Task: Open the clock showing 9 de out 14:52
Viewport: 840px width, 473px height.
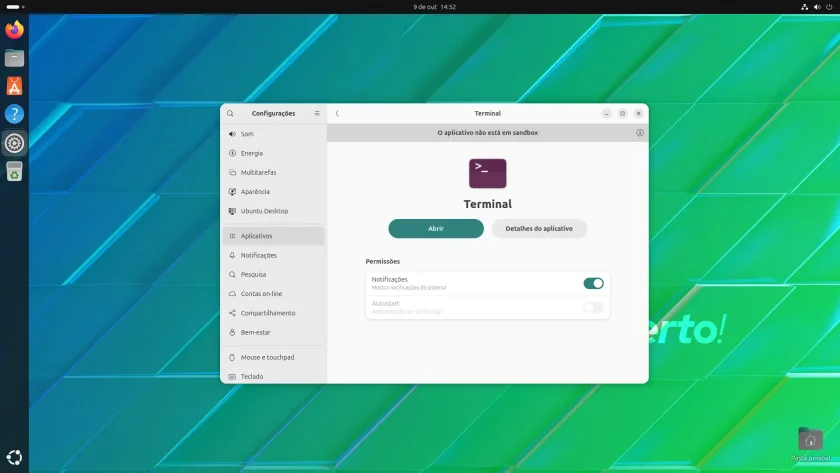Action: (x=434, y=7)
